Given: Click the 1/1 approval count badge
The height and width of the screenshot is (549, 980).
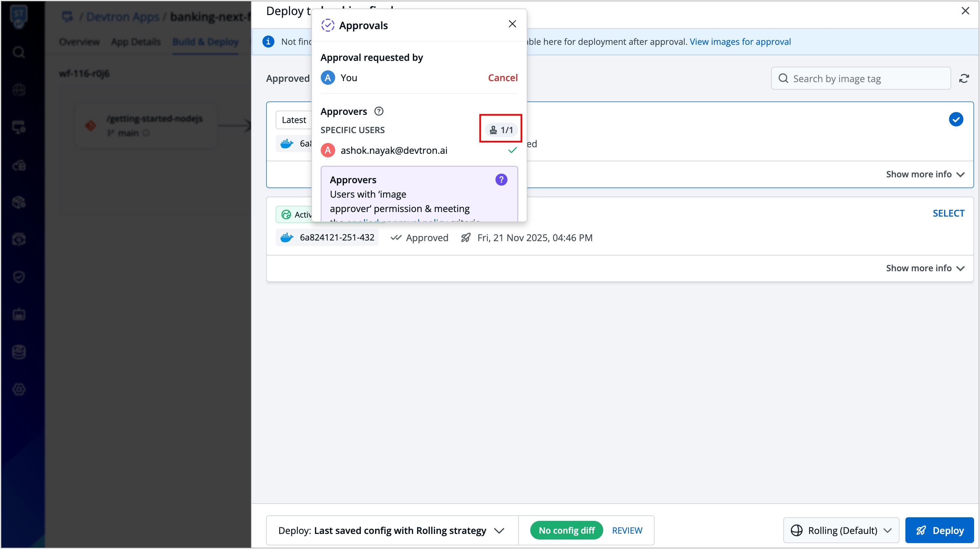Looking at the screenshot, I should pyautogui.click(x=501, y=130).
